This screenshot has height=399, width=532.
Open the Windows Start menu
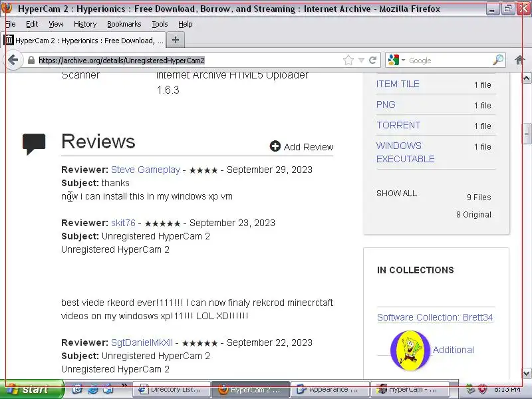coord(32,389)
